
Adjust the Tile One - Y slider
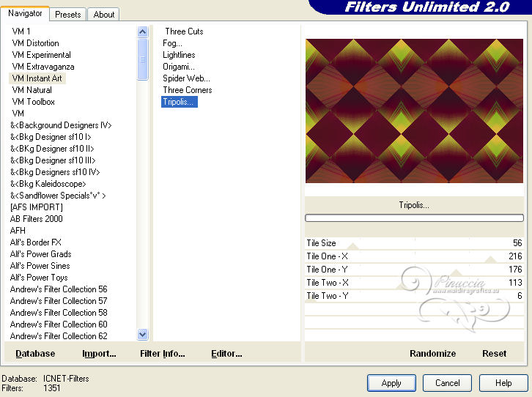pyautogui.click(x=414, y=270)
